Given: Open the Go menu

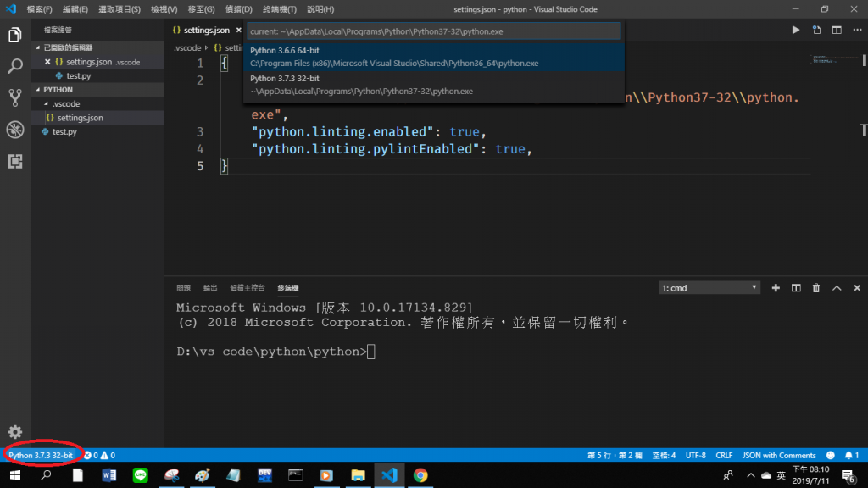Looking at the screenshot, I should tap(201, 9).
